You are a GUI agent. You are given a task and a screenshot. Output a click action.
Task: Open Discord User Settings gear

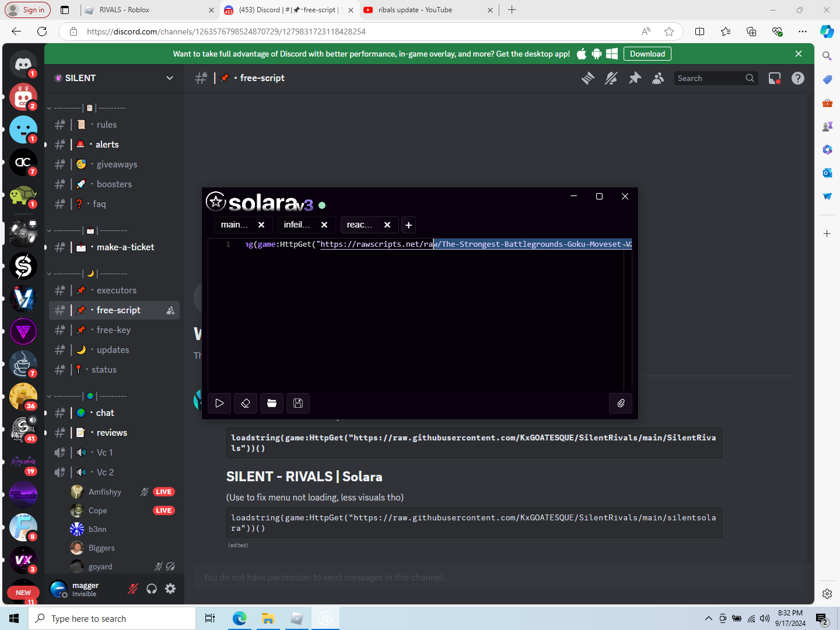(170, 589)
